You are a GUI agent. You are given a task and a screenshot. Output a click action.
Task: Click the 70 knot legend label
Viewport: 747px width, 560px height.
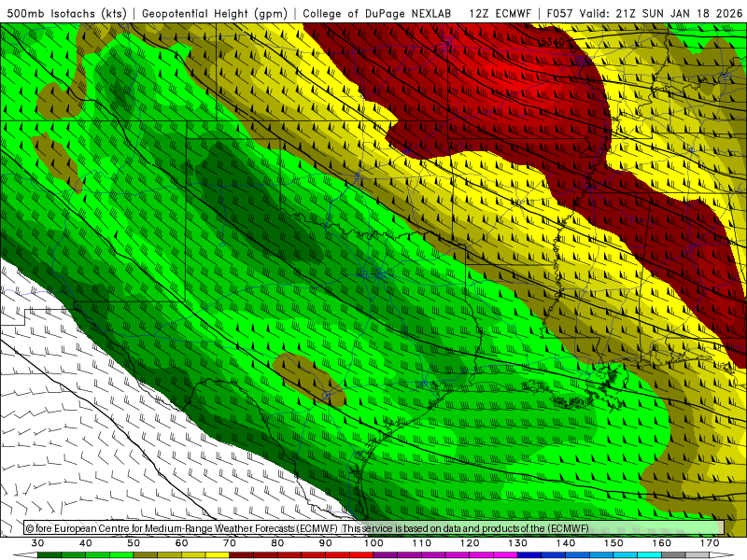click(x=230, y=543)
